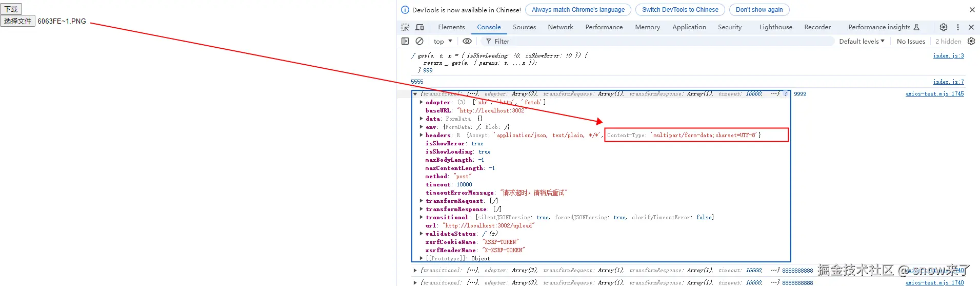Click the 6063FE~1.PNG selected file name
This screenshot has width=980, height=286.
click(x=62, y=21)
